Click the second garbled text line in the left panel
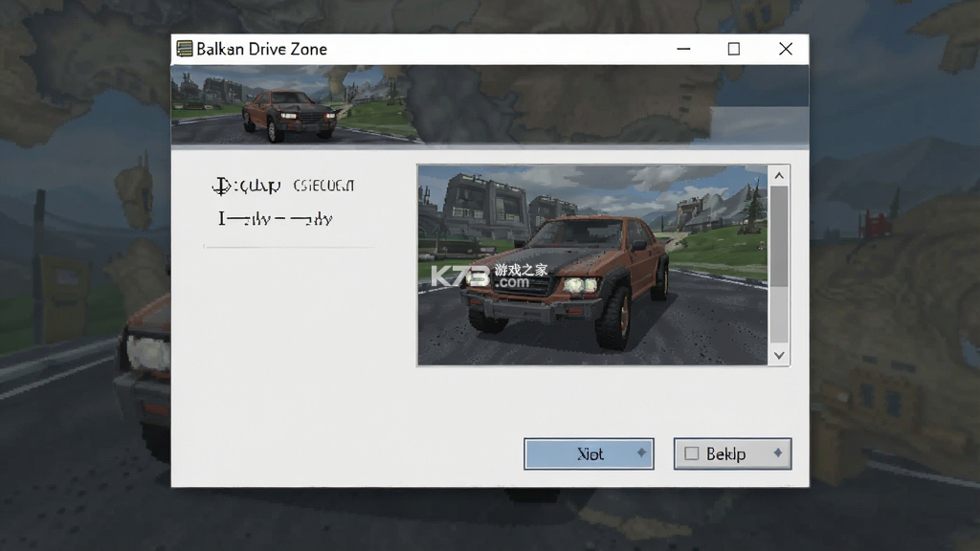The width and height of the screenshot is (980, 551). [x=275, y=219]
